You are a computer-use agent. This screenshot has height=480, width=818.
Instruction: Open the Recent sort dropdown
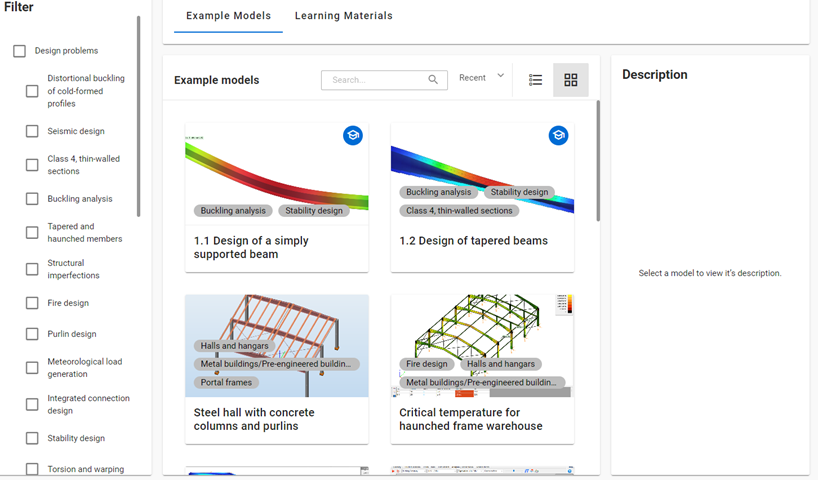[482, 78]
